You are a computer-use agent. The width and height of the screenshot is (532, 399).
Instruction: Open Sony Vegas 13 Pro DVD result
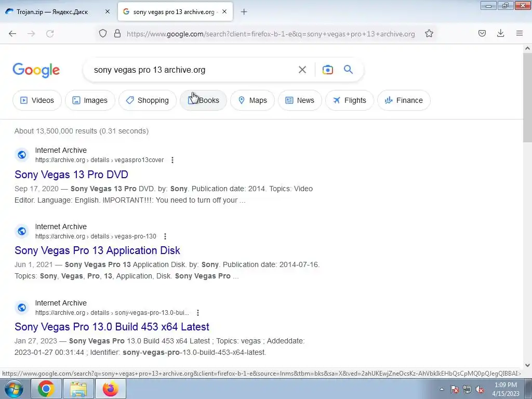pyautogui.click(x=71, y=175)
